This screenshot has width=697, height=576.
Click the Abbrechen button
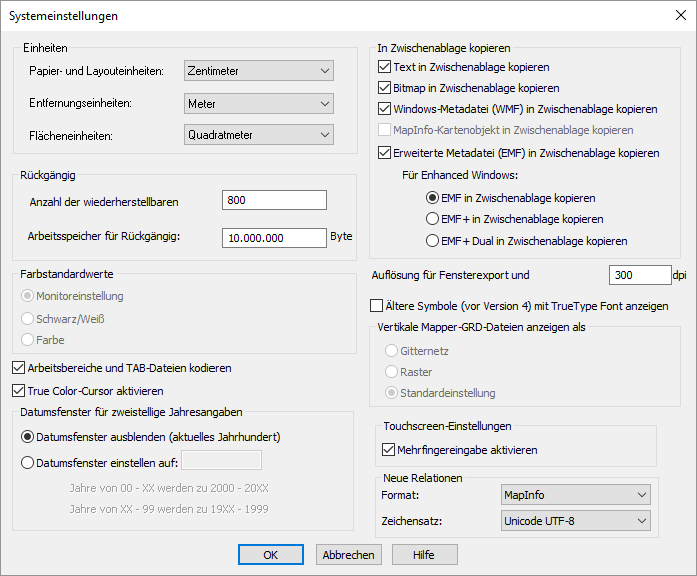348,555
